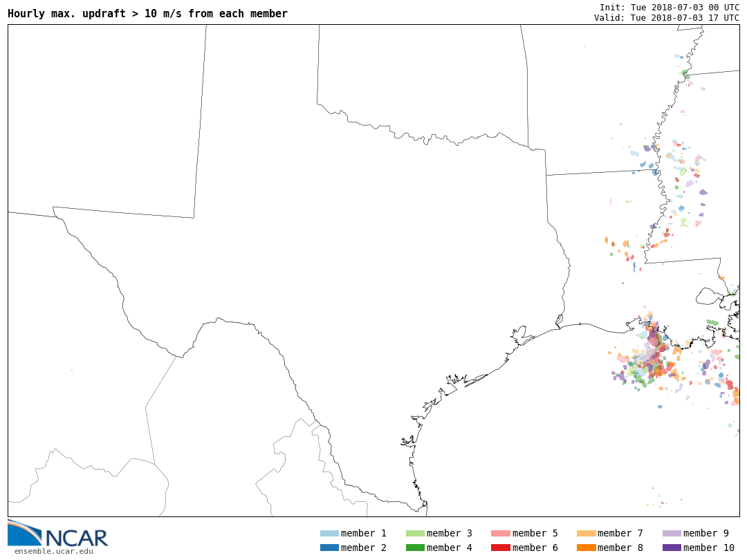747x560 pixels.
Task: Click the 'member 10' legend label
Action: (x=709, y=548)
